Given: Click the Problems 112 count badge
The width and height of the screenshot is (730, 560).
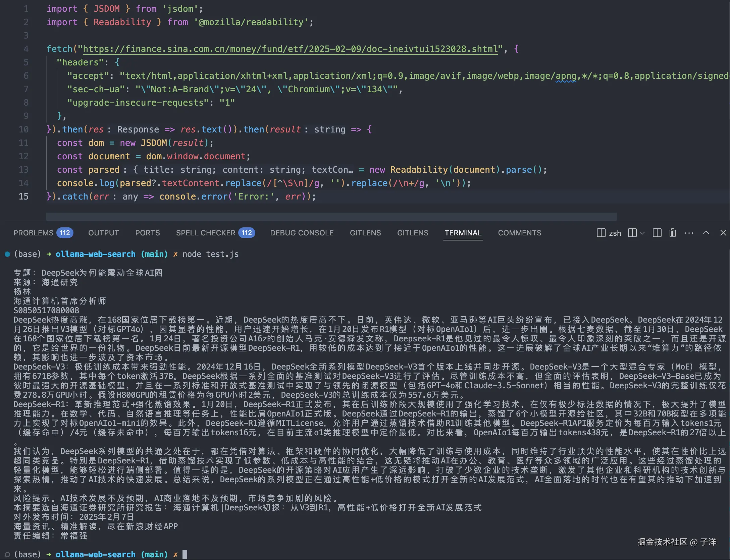Looking at the screenshot, I should [65, 233].
